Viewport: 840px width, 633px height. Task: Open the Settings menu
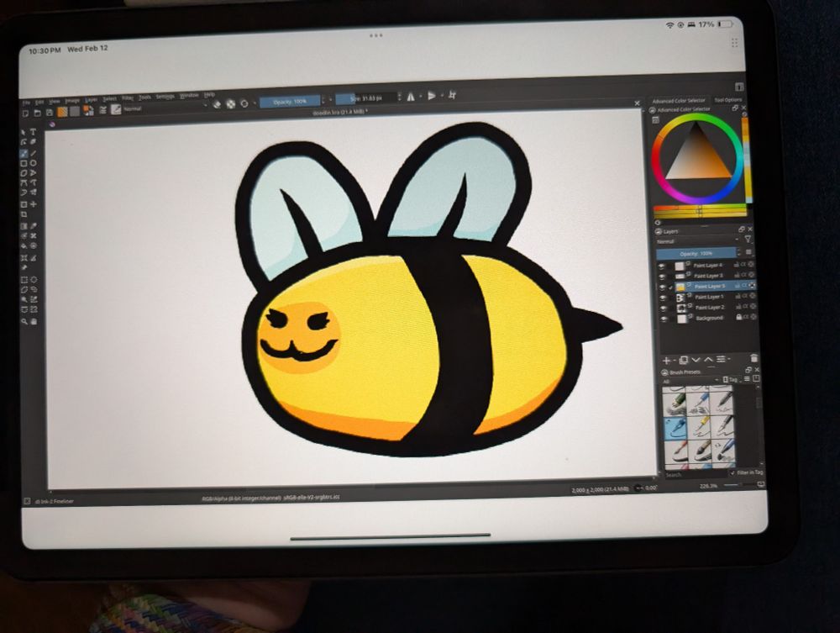pos(165,97)
